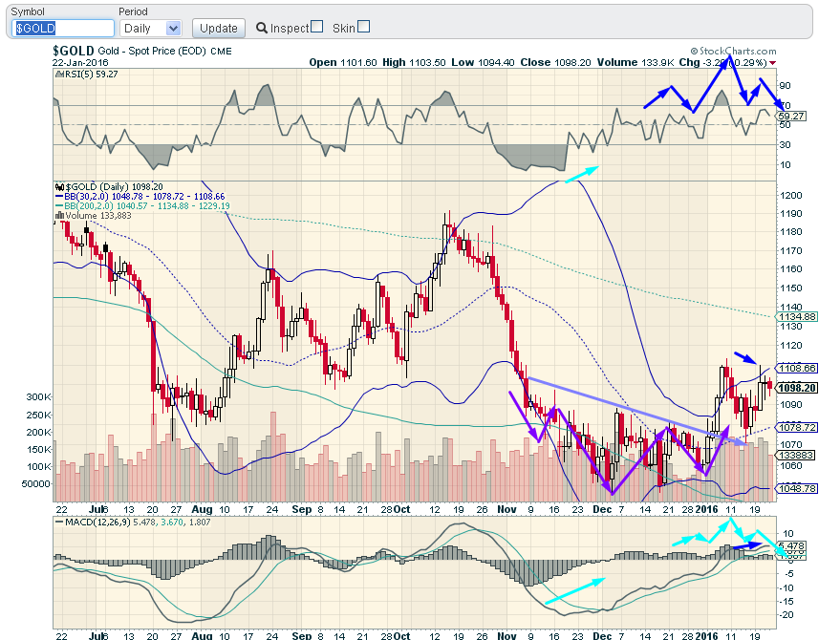Click the 22-Jan-2016 date text
840x640 pixels.
(80, 62)
